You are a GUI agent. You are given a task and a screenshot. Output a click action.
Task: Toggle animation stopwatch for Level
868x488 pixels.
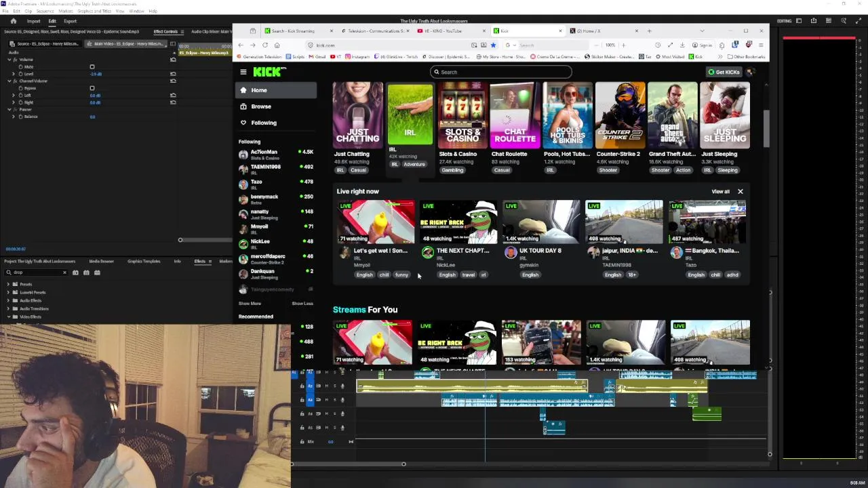tap(21, 74)
